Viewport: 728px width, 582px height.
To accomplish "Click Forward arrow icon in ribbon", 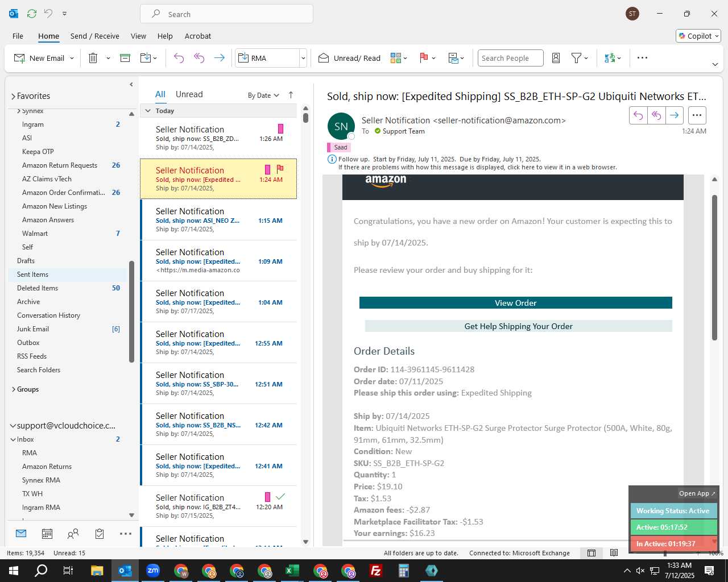I will [x=219, y=58].
